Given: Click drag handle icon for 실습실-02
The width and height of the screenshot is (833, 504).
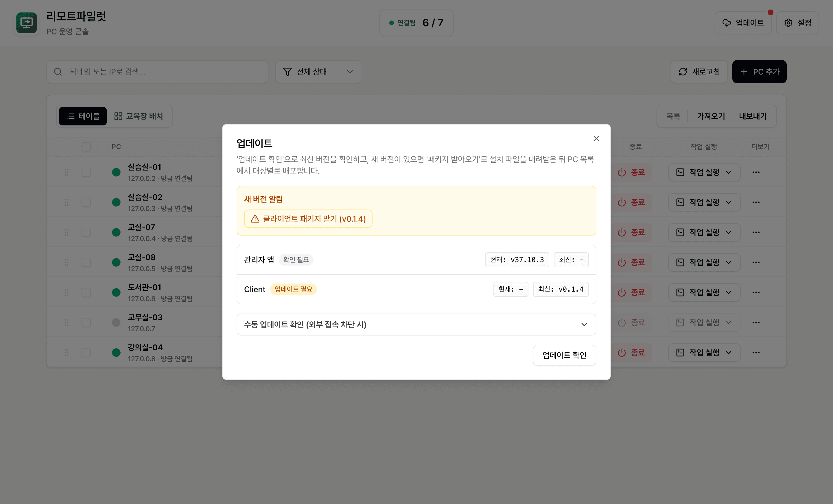Looking at the screenshot, I should click(67, 202).
